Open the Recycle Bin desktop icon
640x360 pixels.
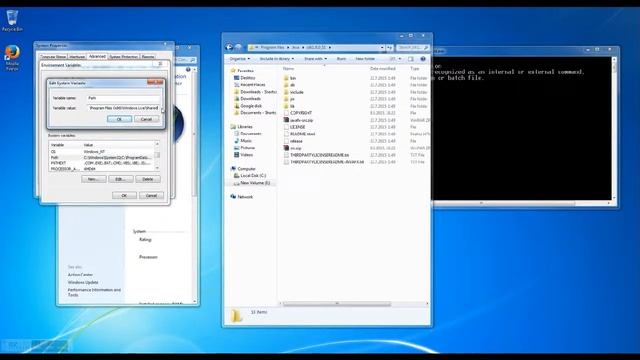[12, 20]
